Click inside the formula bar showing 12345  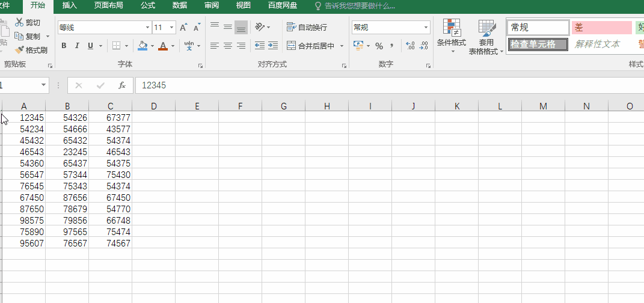pos(390,85)
